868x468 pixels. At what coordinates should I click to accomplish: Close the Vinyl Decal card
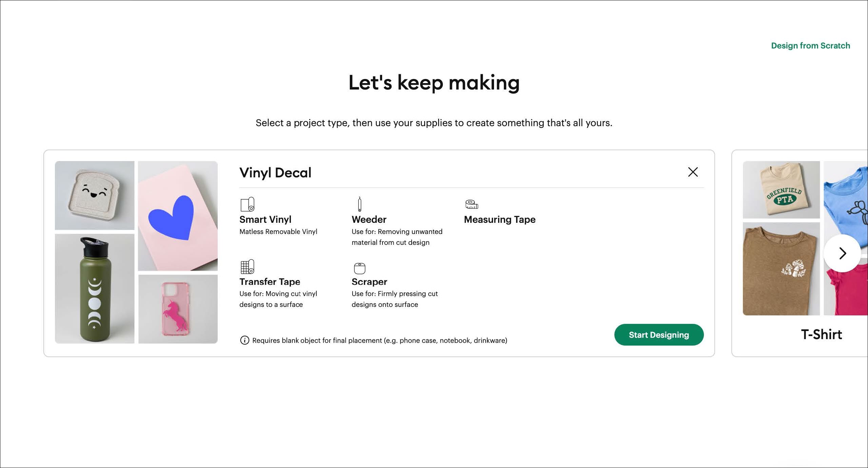pos(693,172)
